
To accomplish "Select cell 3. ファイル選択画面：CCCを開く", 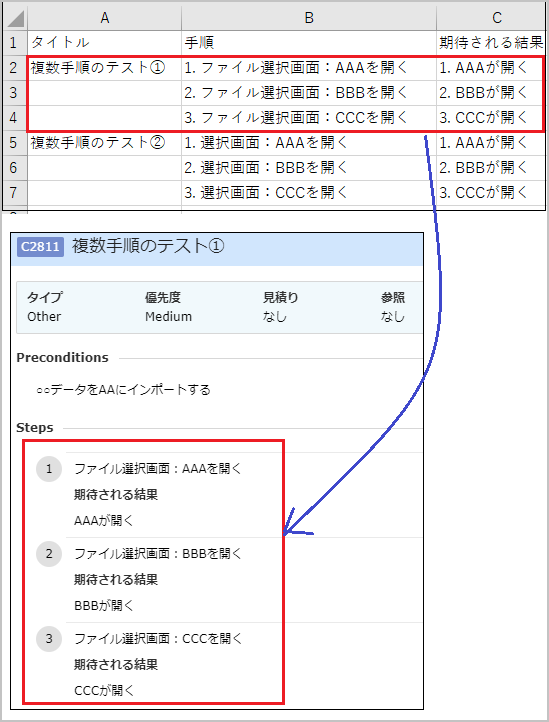I will click(x=309, y=117).
